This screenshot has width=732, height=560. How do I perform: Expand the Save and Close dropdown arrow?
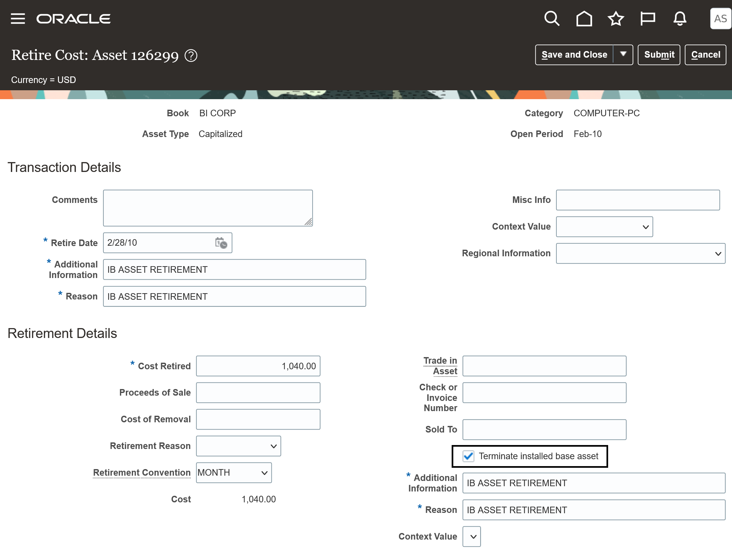click(x=623, y=54)
